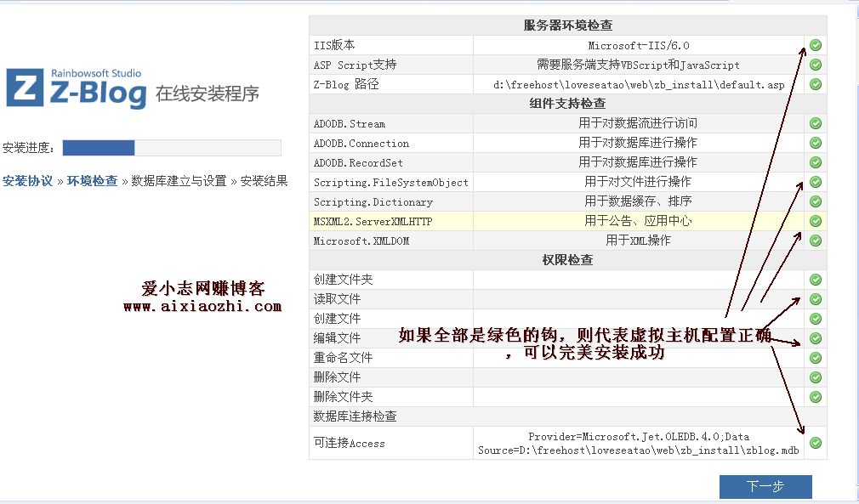859x504 pixels.
Task: Click the ADODB.Connection description 用于对数据库进行操作
Action: 638,143
